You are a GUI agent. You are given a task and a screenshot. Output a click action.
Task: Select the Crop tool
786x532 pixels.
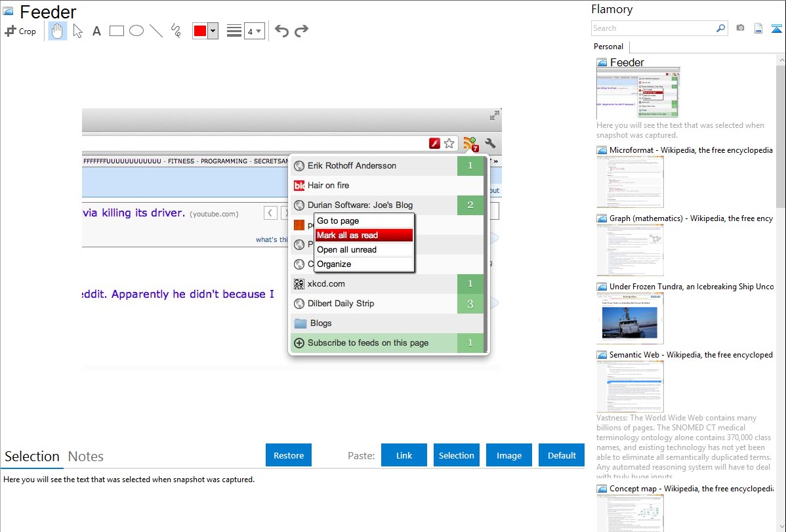click(x=20, y=31)
